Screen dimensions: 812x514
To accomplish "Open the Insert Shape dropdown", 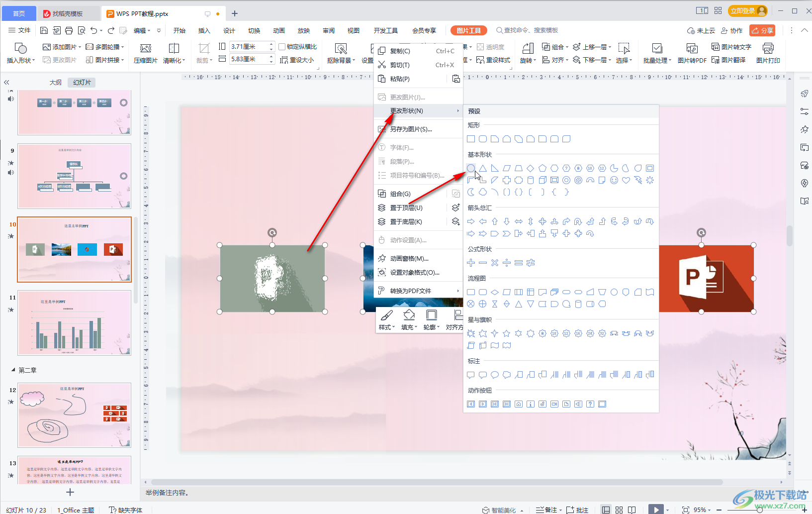I will [x=21, y=60].
